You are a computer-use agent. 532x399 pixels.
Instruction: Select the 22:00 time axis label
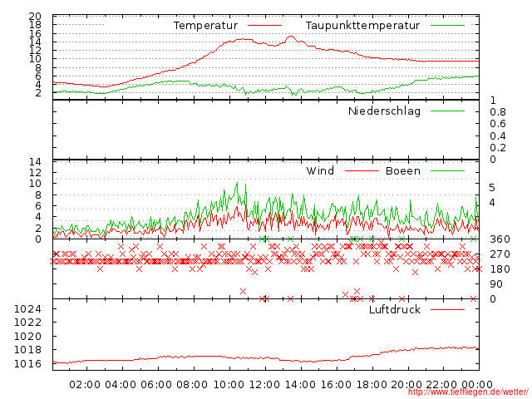(441, 385)
